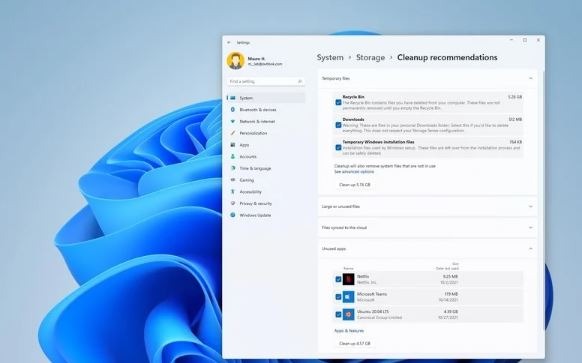Collapse the Unused apps section chevron
The image size is (582, 363).
[x=530, y=249]
